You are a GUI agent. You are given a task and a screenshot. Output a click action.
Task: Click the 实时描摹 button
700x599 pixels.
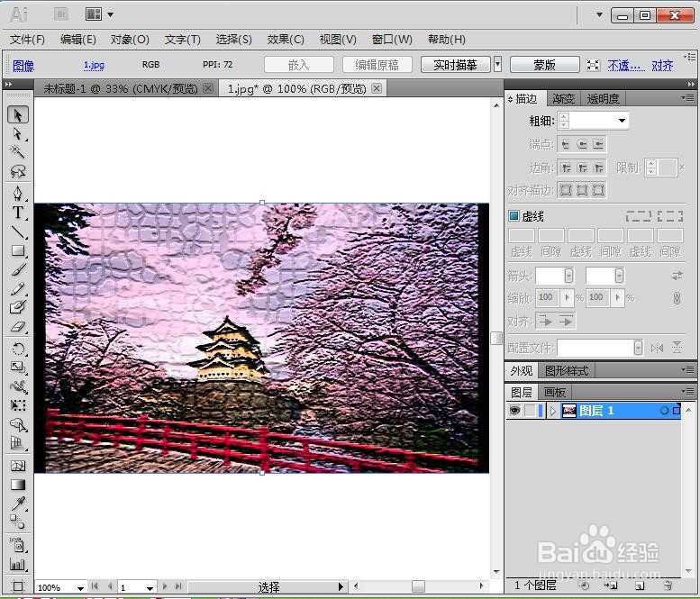tap(455, 65)
